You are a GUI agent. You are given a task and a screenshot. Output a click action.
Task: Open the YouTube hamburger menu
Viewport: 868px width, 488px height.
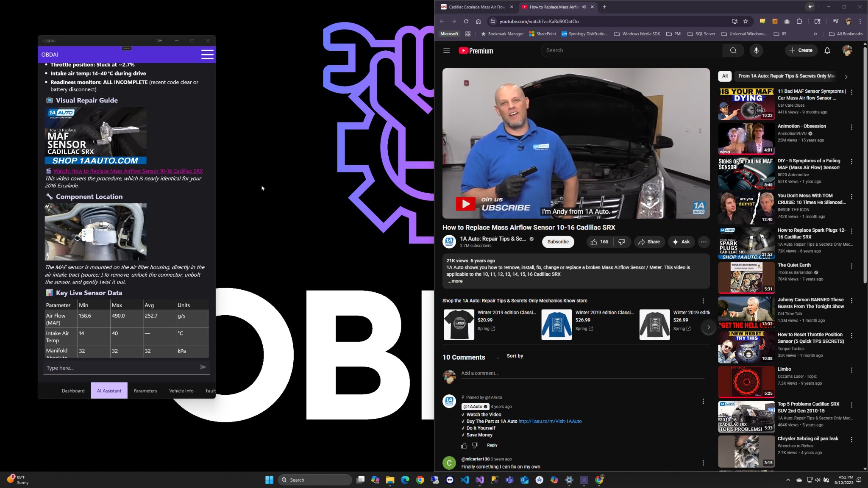click(446, 50)
